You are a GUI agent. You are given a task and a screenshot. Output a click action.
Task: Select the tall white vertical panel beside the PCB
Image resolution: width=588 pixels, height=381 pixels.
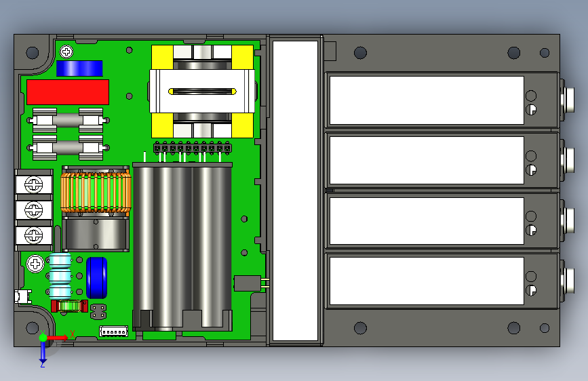pyautogui.click(x=296, y=190)
